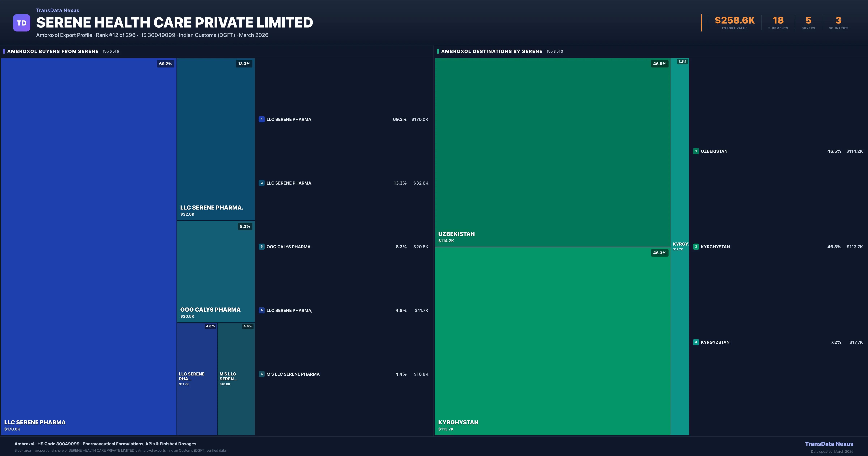Click the TransData Nexus label above title
This screenshot has width=868, height=456.
pos(58,10)
